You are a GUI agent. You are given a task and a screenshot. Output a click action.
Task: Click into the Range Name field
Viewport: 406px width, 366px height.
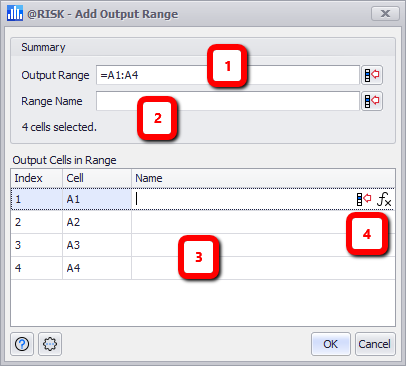pos(228,101)
